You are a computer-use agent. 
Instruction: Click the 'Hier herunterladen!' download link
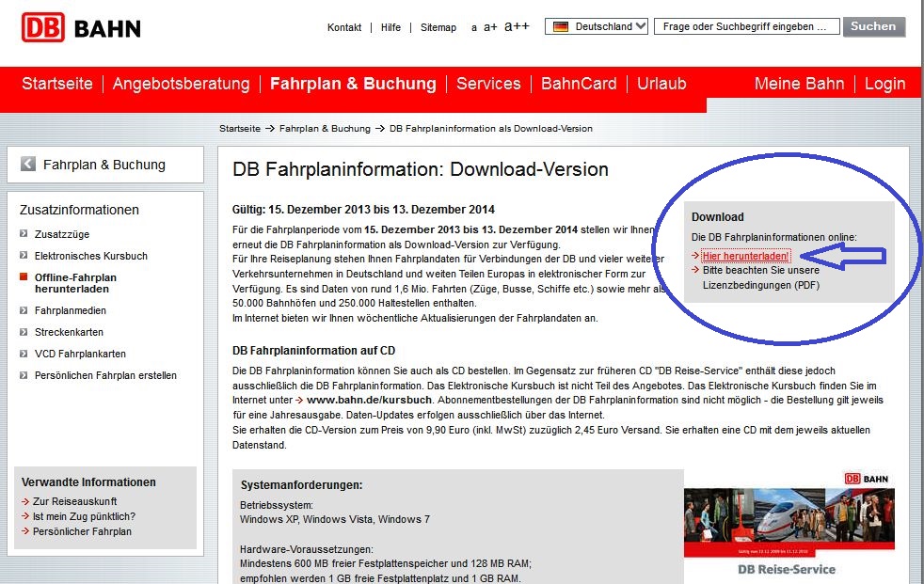coord(745,256)
